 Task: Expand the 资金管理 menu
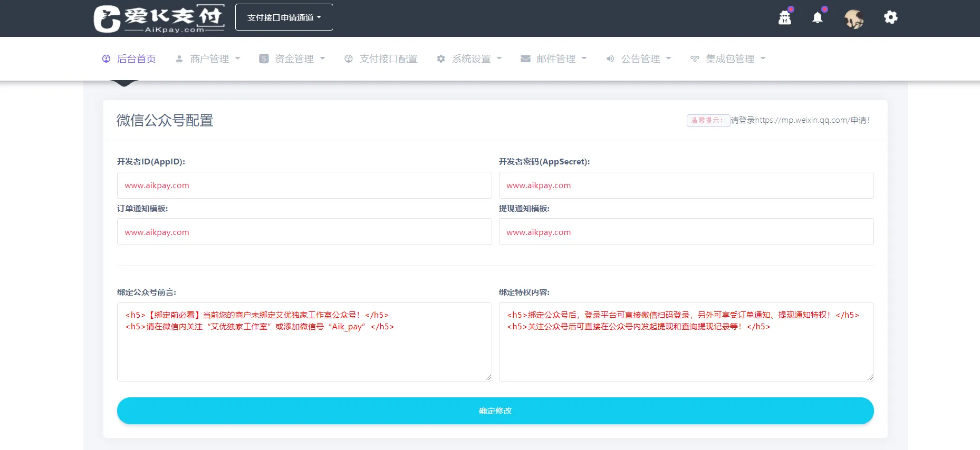[292, 58]
